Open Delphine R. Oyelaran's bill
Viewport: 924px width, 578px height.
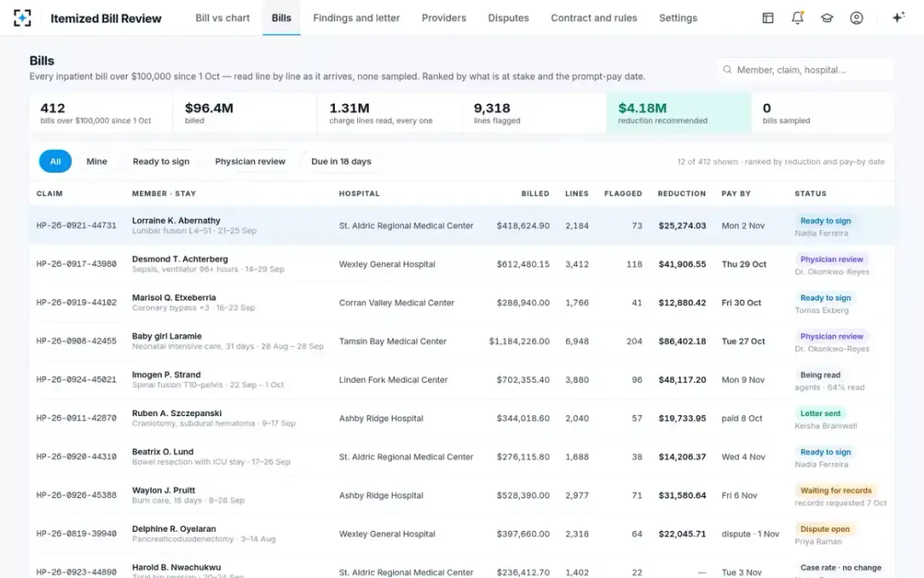click(x=174, y=529)
